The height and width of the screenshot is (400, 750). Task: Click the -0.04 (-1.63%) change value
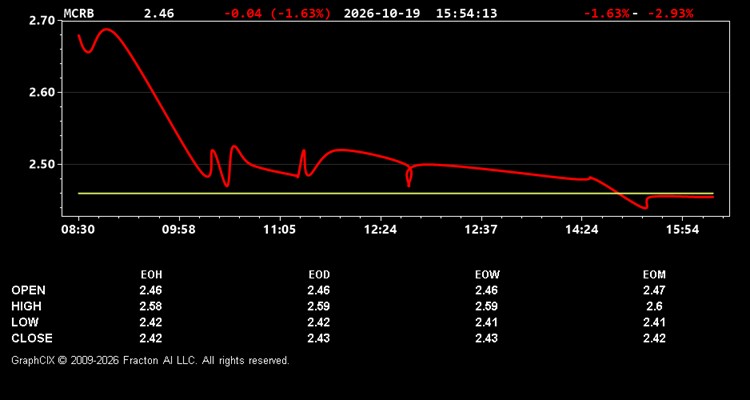click(277, 13)
